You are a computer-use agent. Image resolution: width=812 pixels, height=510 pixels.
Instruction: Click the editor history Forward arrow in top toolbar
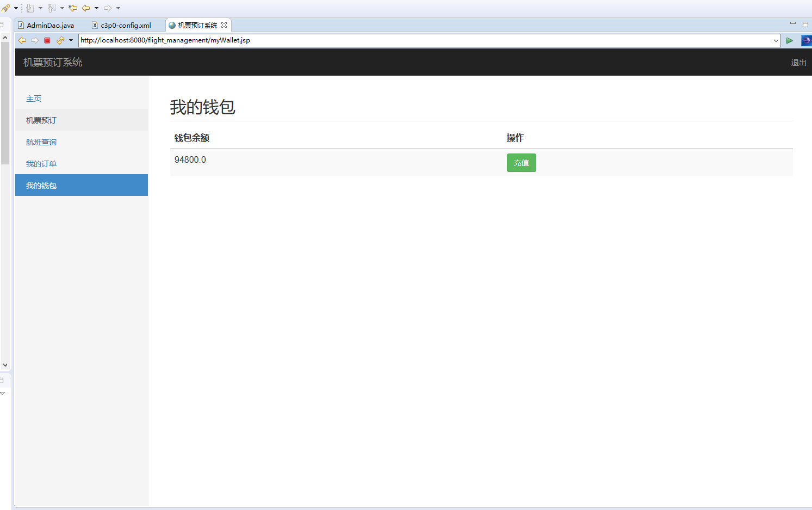coord(108,8)
